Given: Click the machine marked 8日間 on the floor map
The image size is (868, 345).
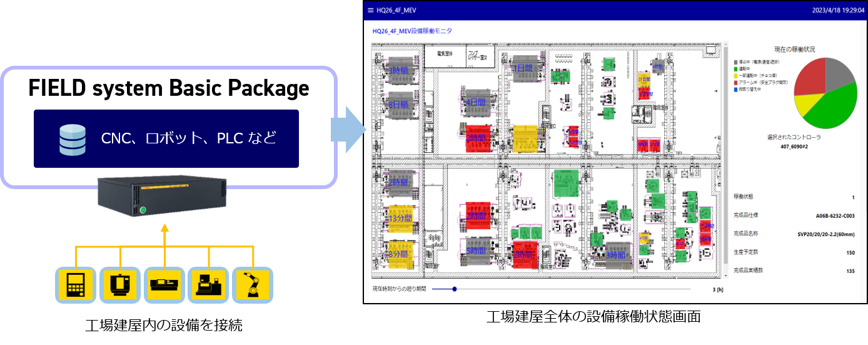Looking at the screenshot, I should pyautogui.click(x=399, y=104).
